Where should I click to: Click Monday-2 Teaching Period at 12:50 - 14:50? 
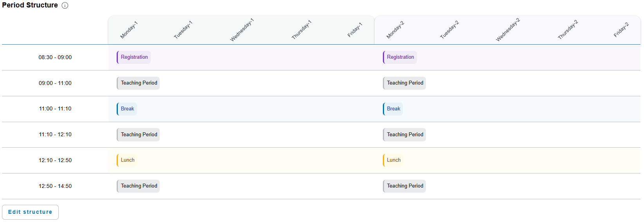point(404,186)
